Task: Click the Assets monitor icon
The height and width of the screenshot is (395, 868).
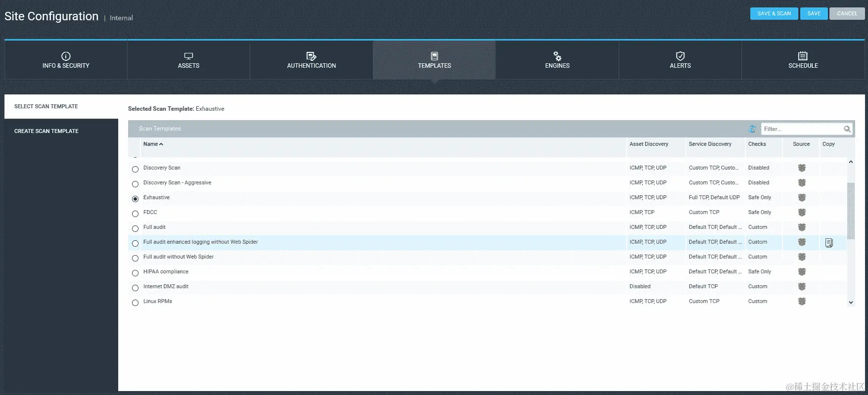Action: [188, 56]
